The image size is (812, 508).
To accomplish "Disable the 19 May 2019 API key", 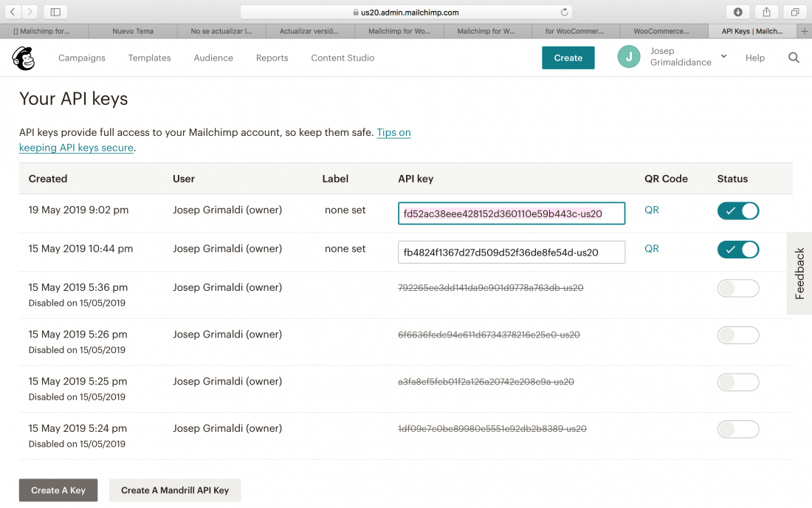I will (x=738, y=210).
